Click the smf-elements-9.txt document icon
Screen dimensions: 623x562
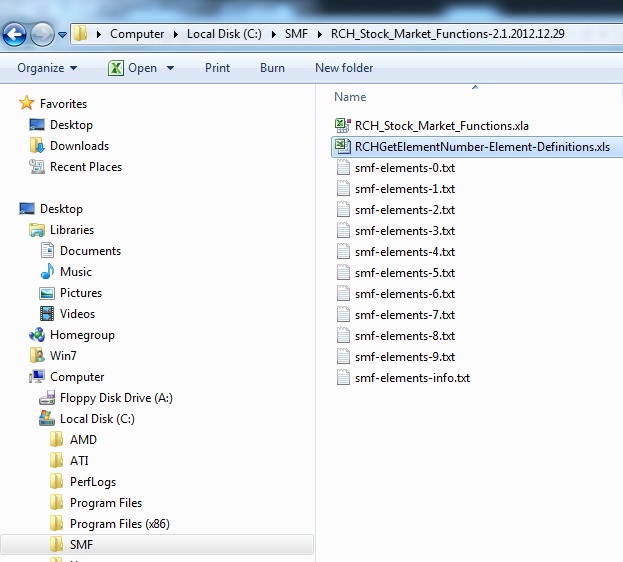(343, 357)
